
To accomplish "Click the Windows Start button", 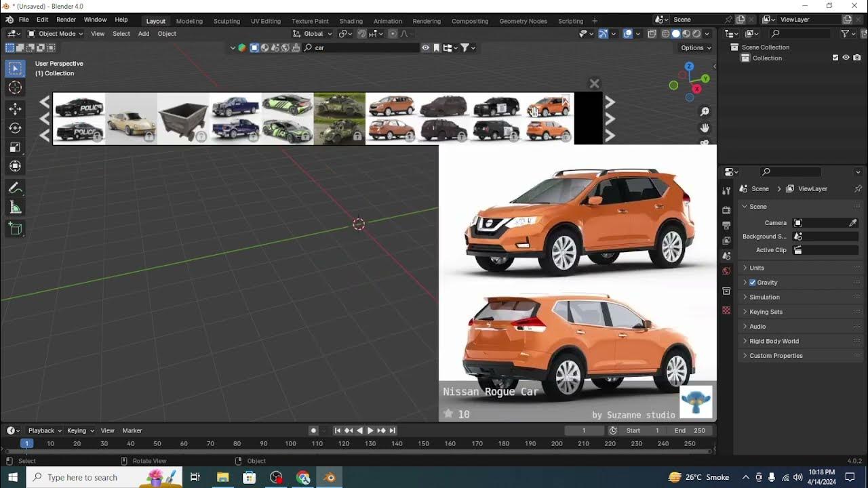I will point(12,477).
